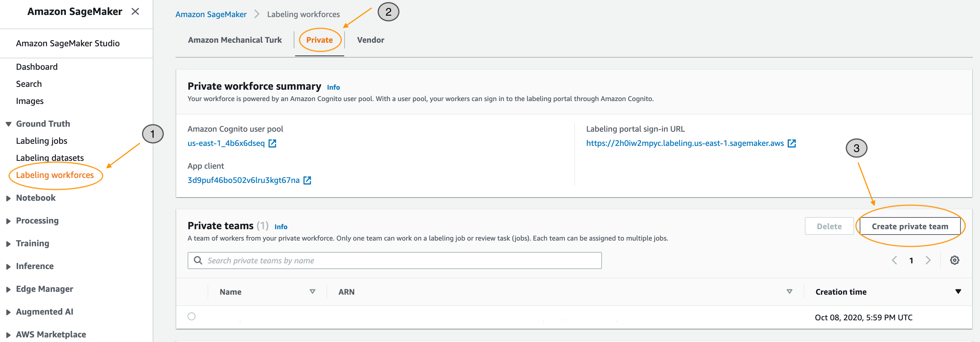Open external link icon for labeling portal URL
Image resolution: width=980 pixels, height=342 pixels.
pyautogui.click(x=792, y=143)
